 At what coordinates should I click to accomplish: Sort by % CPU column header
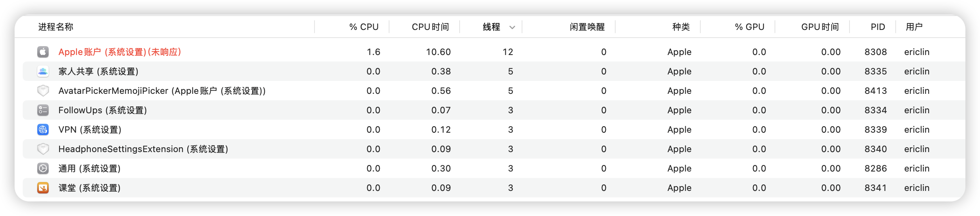tap(364, 27)
